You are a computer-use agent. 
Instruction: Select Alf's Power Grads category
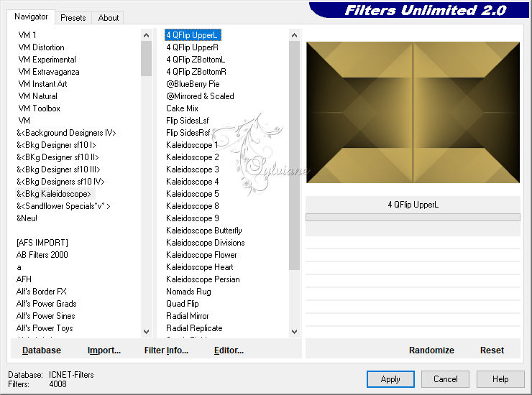point(47,304)
